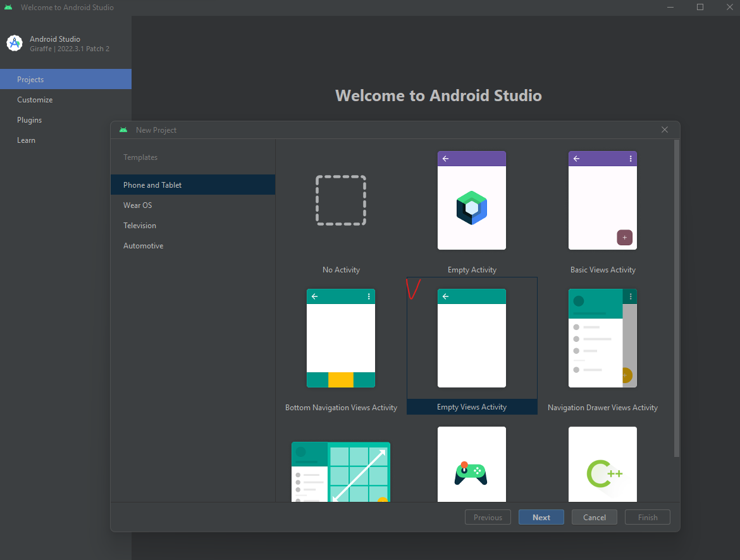The width and height of the screenshot is (740, 560).
Task: Close the New Project dialog
Action: (x=665, y=130)
